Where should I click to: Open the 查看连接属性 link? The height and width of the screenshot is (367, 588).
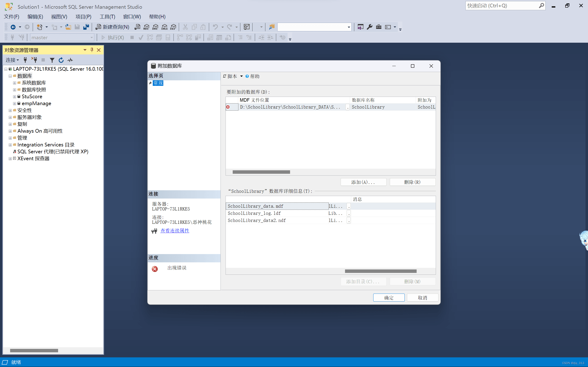click(175, 231)
